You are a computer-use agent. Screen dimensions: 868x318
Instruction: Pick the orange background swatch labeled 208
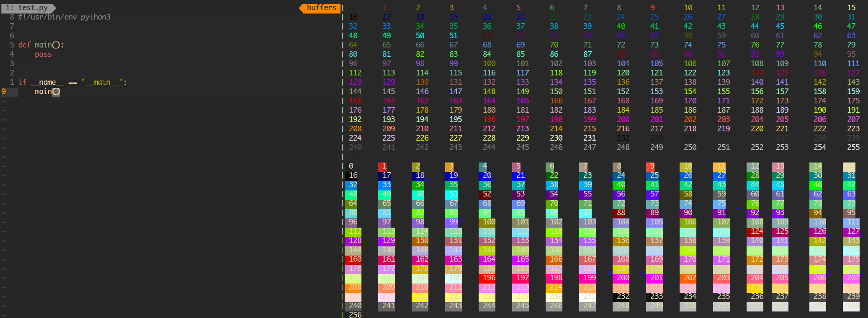353,287
